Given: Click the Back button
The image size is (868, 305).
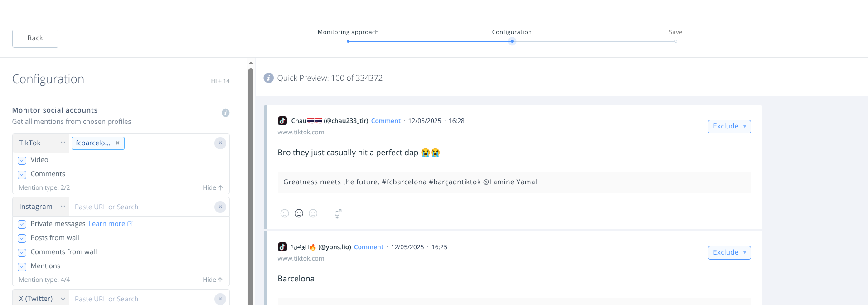Looking at the screenshot, I should [35, 39].
